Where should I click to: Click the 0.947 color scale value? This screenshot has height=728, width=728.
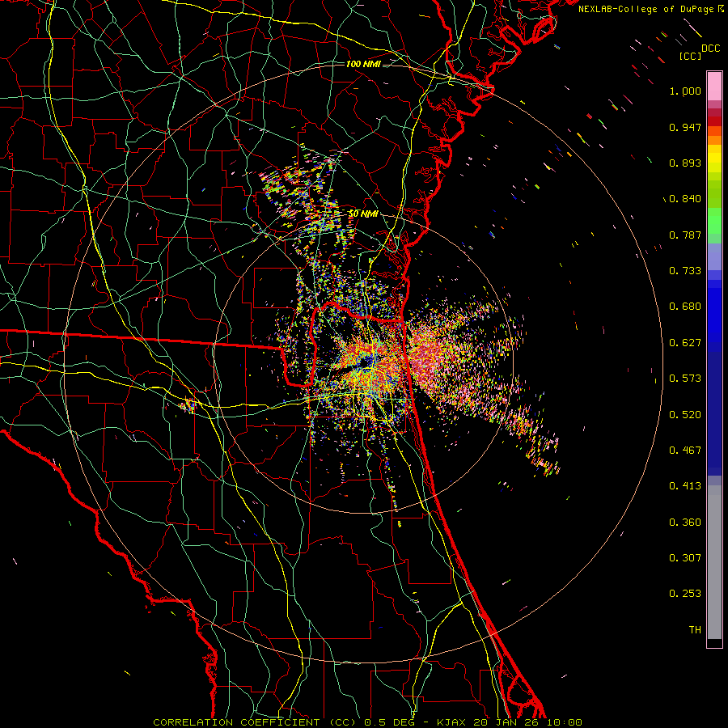[685, 127]
